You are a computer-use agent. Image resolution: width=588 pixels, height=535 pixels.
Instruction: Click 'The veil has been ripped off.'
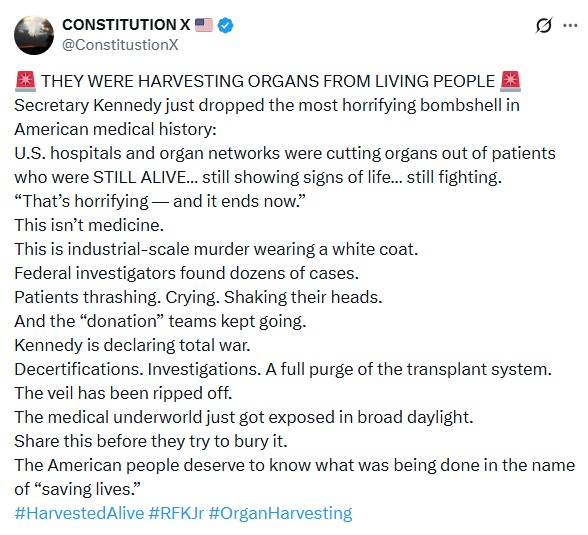click(123, 393)
